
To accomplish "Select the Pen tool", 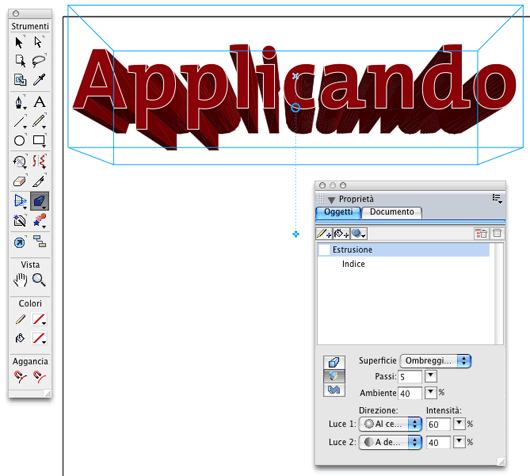I will (x=20, y=102).
